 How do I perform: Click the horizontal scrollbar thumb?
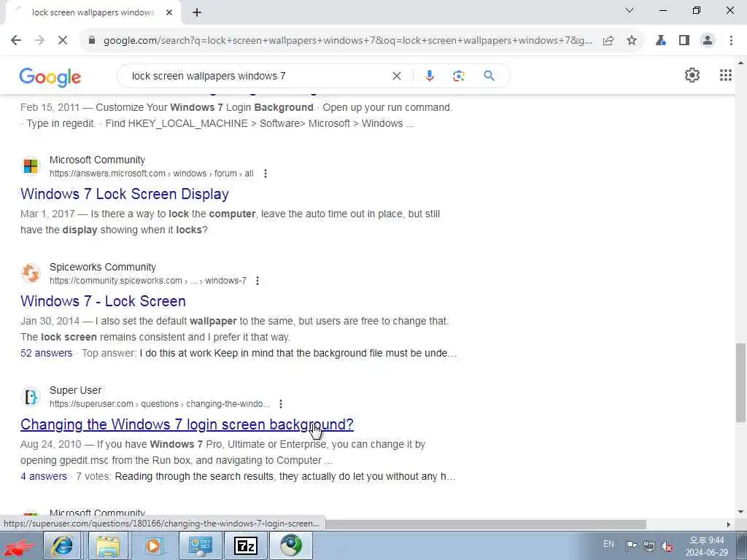click(485, 524)
